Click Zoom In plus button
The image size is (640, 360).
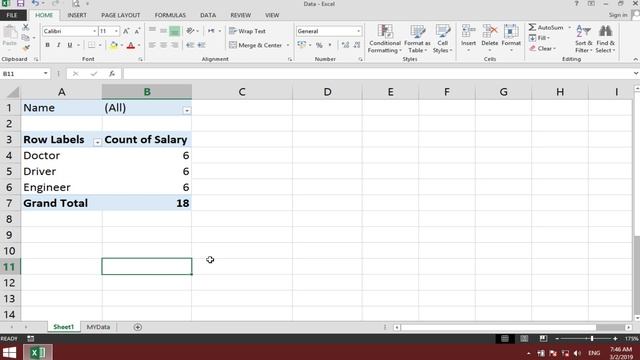(615, 338)
